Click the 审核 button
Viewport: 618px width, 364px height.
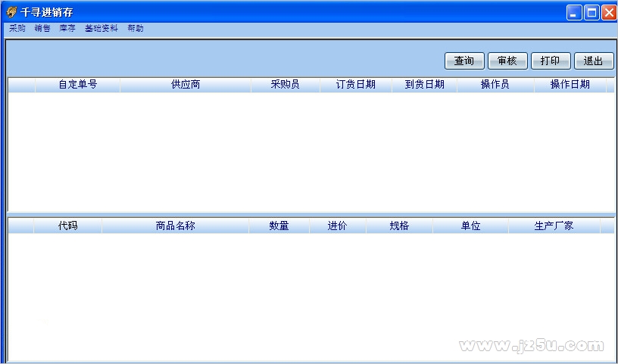(507, 61)
